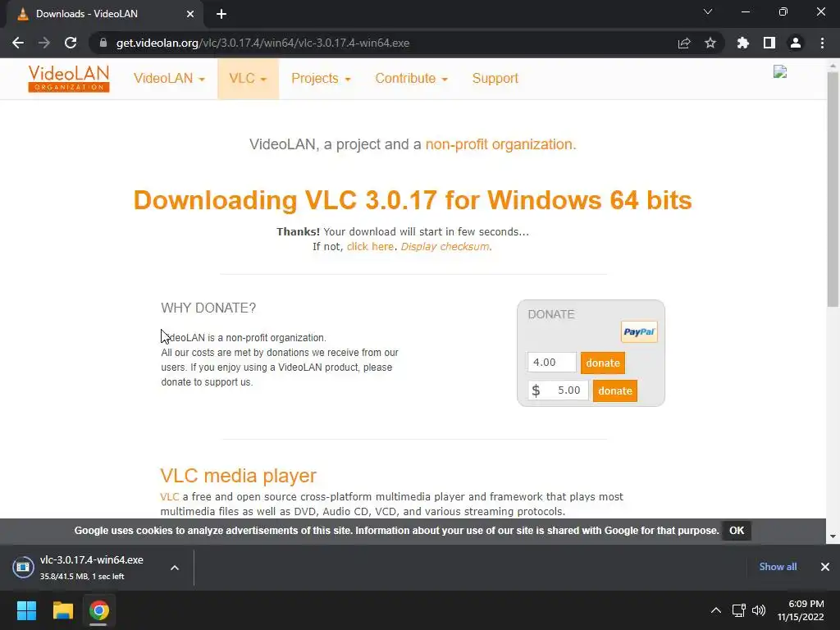Click the PayPal logo in Donate box
Image resolution: width=840 pixels, height=630 pixels.
[x=639, y=331]
